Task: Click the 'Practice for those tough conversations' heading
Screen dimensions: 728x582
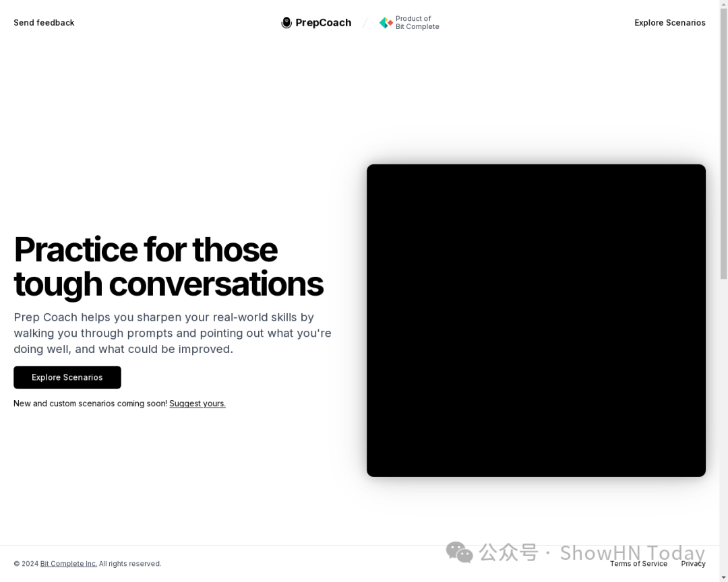Action: click(169, 267)
